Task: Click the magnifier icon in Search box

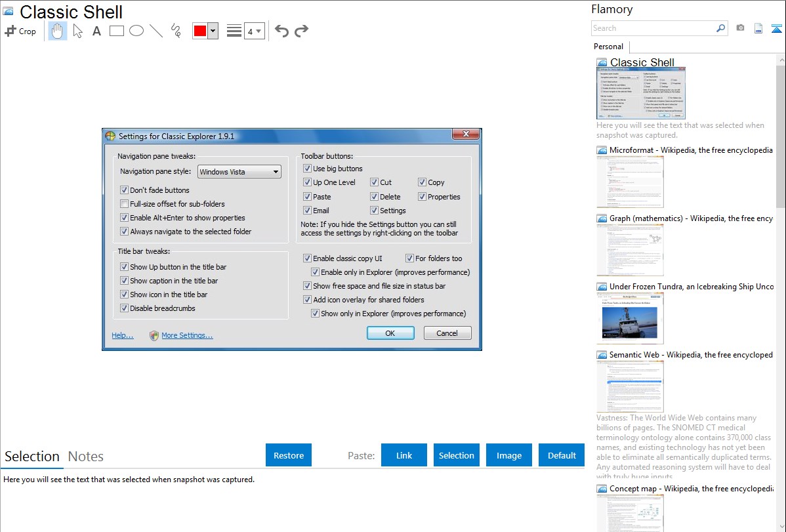Action: tap(720, 28)
